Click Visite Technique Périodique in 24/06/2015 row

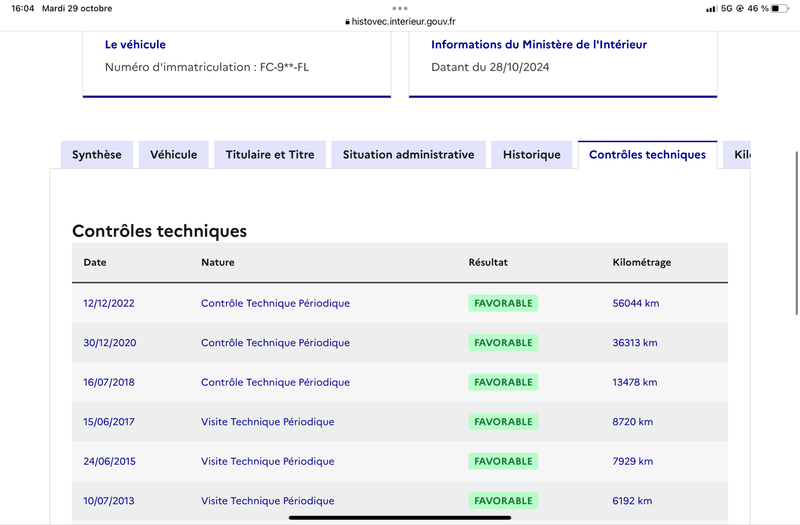[267, 461]
